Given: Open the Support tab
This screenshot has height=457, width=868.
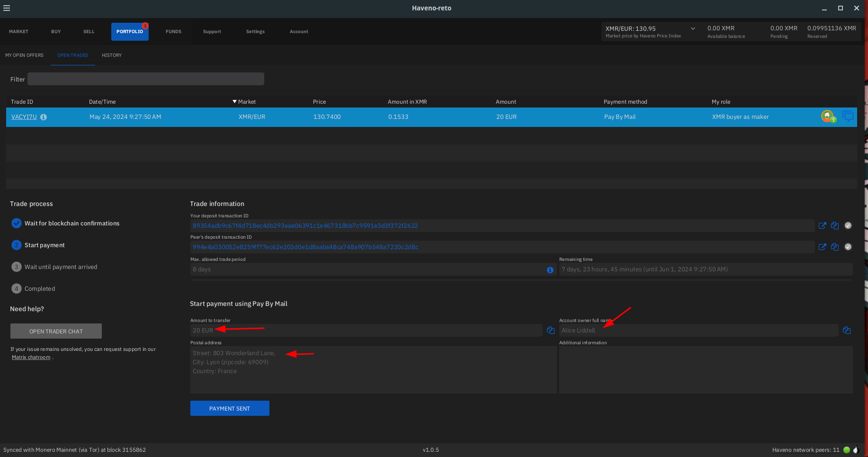Looking at the screenshot, I should coord(212,32).
